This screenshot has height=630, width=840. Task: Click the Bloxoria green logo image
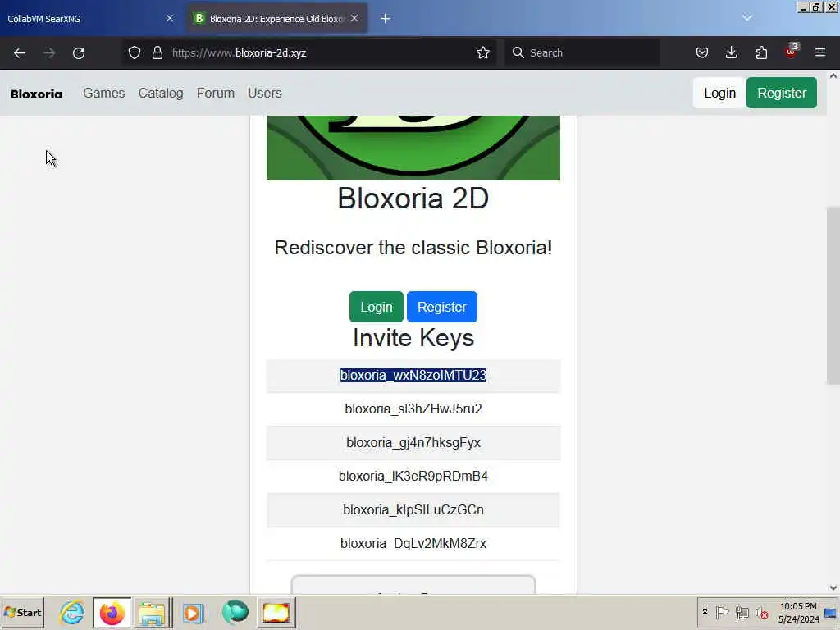tap(413, 148)
